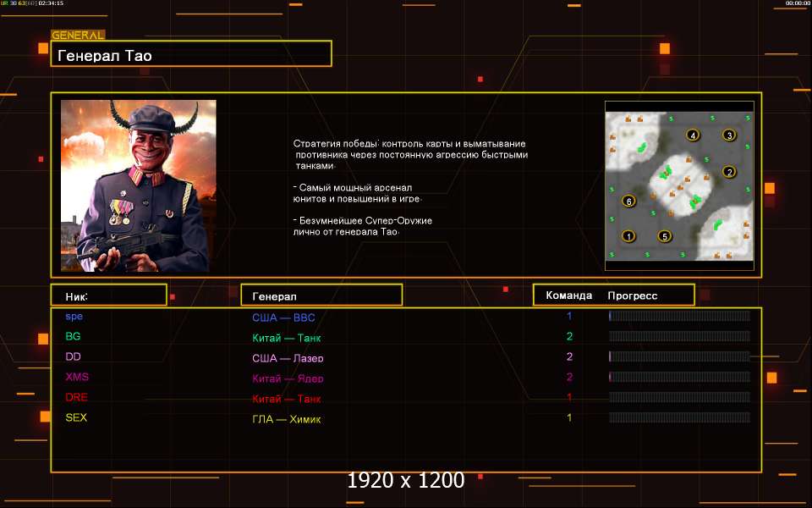The height and width of the screenshot is (508, 812).
Task: Click the 'Генерал' column header
Action: 321,295
